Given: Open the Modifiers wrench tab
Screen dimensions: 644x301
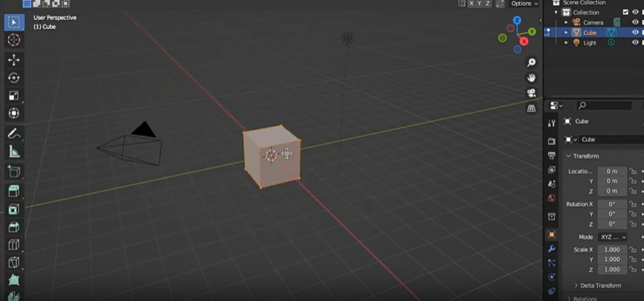Looking at the screenshot, I should point(551,249).
